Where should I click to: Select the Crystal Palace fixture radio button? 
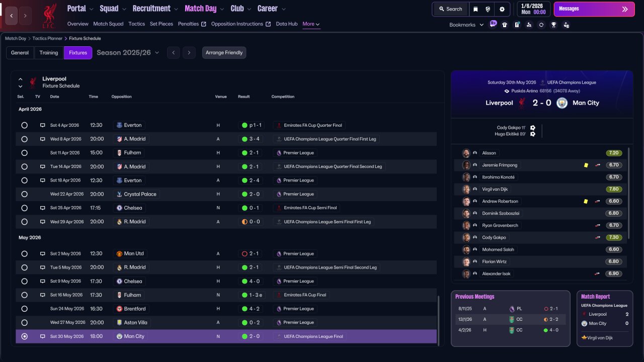point(24,194)
